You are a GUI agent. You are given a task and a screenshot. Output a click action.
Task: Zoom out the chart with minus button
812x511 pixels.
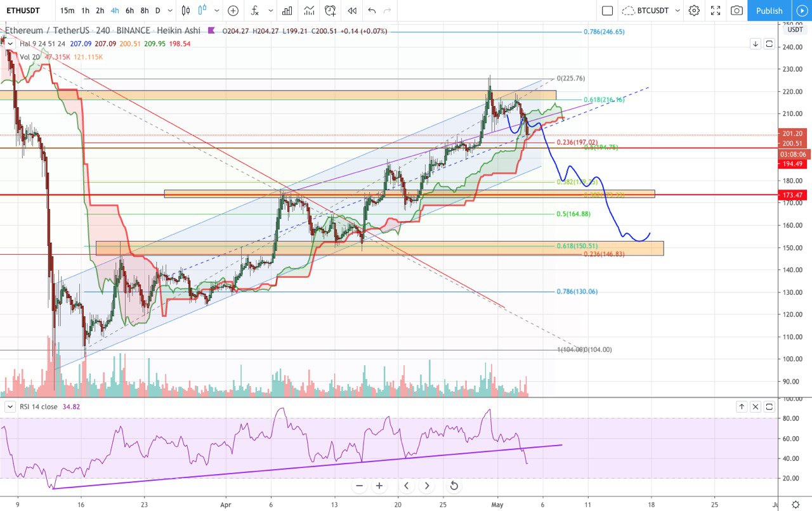click(360, 486)
